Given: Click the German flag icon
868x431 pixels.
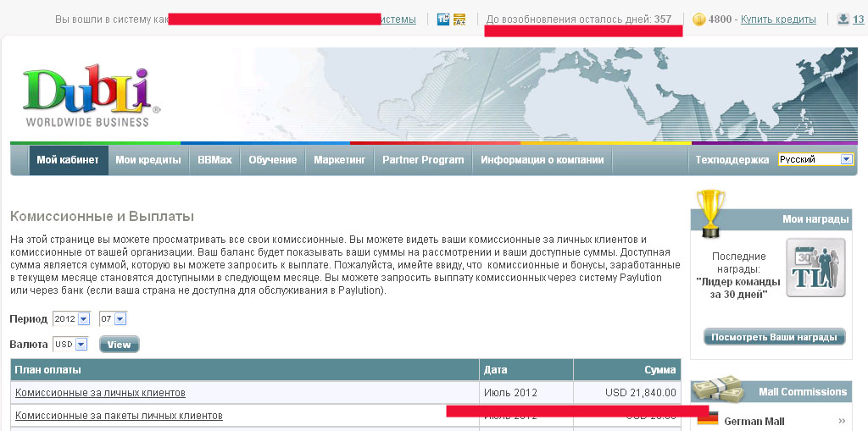Looking at the screenshot, I should click(x=707, y=419).
